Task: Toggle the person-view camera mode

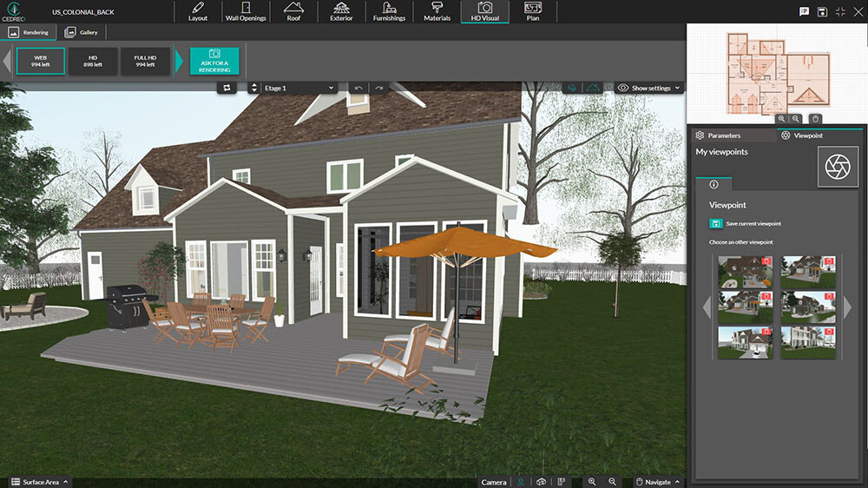Action: coord(521,481)
